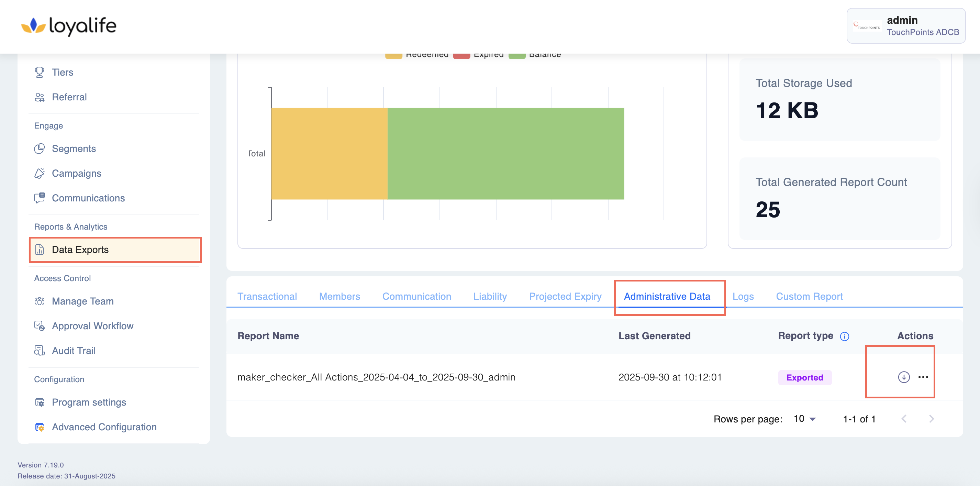The height and width of the screenshot is (486, 980).
Task: Switch to the Transactional tab
Action: (267, 296)
